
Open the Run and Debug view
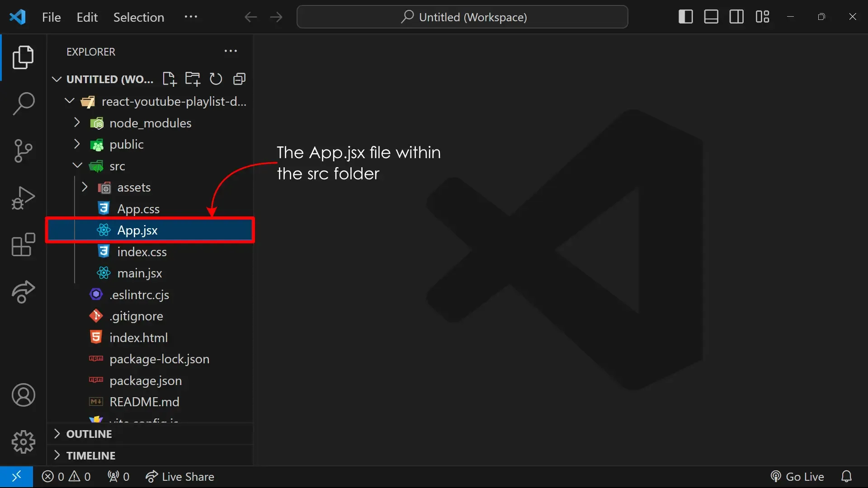click(23, 197)
